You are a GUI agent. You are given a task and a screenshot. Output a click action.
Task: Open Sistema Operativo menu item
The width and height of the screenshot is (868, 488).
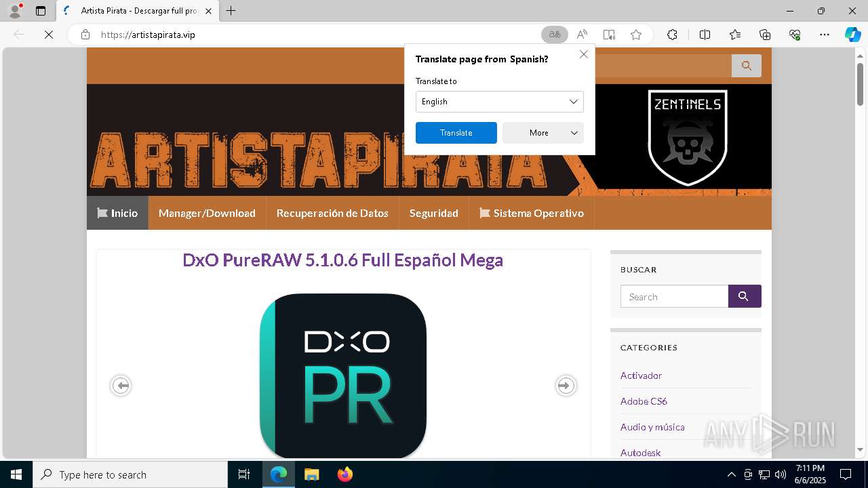[532, 213]
